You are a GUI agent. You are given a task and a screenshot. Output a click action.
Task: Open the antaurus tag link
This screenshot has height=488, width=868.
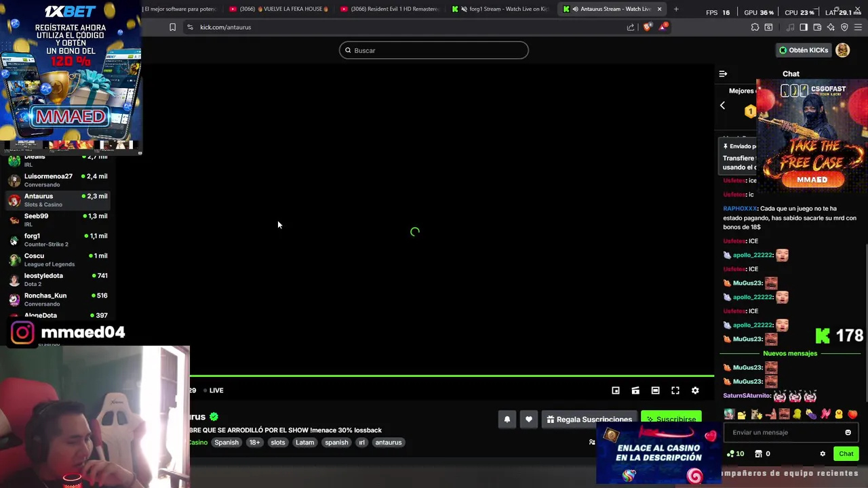point(389,443)
